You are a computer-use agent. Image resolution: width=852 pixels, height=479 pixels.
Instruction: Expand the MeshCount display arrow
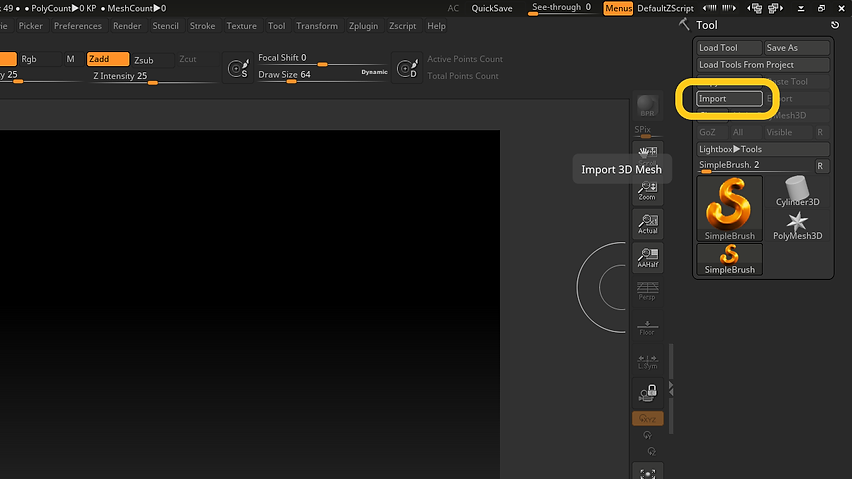tap(156, 8)
